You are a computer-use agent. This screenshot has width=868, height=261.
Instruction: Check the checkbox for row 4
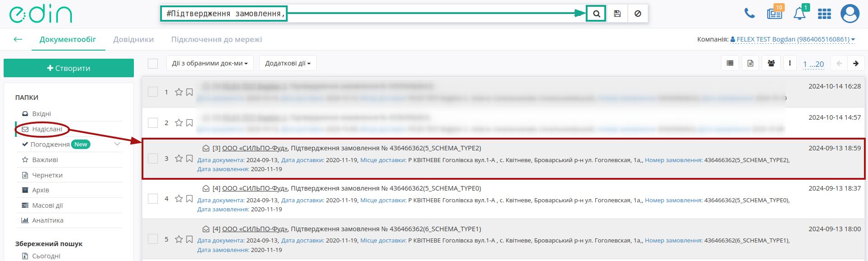pos(153,199)
